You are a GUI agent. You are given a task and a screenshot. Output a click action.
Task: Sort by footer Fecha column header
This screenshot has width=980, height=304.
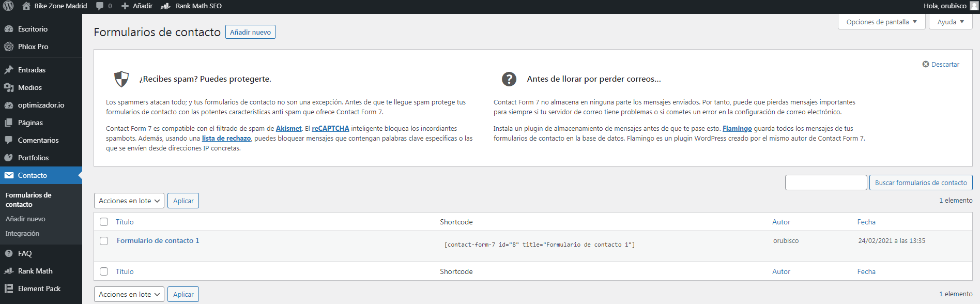coord(866,271)
